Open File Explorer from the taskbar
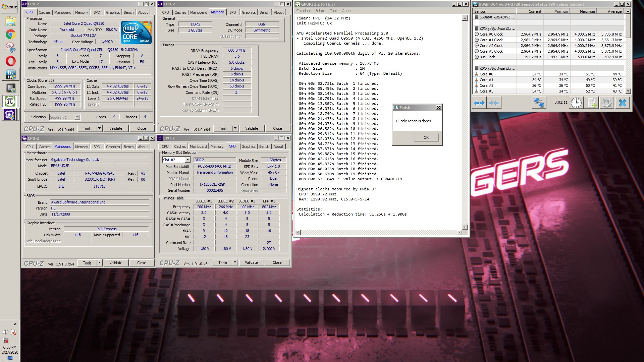This screenshot has width=644, height=362. [10, 21]
